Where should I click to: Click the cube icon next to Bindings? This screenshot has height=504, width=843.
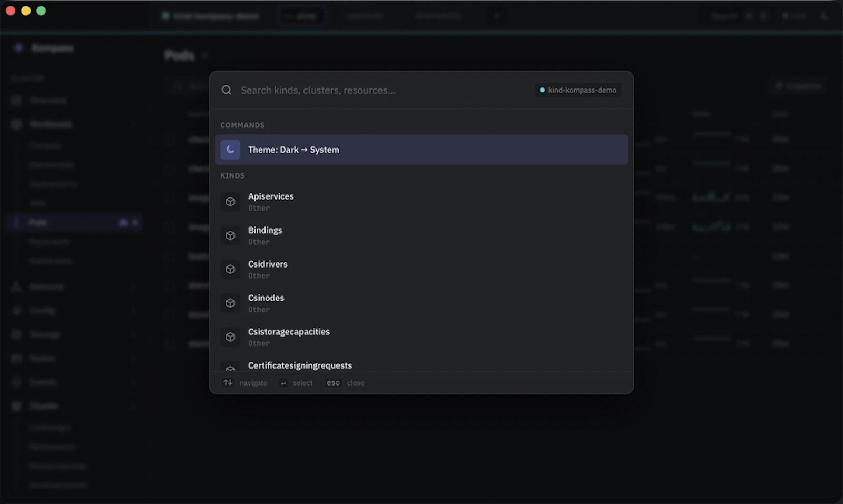(x=230, y=235)
